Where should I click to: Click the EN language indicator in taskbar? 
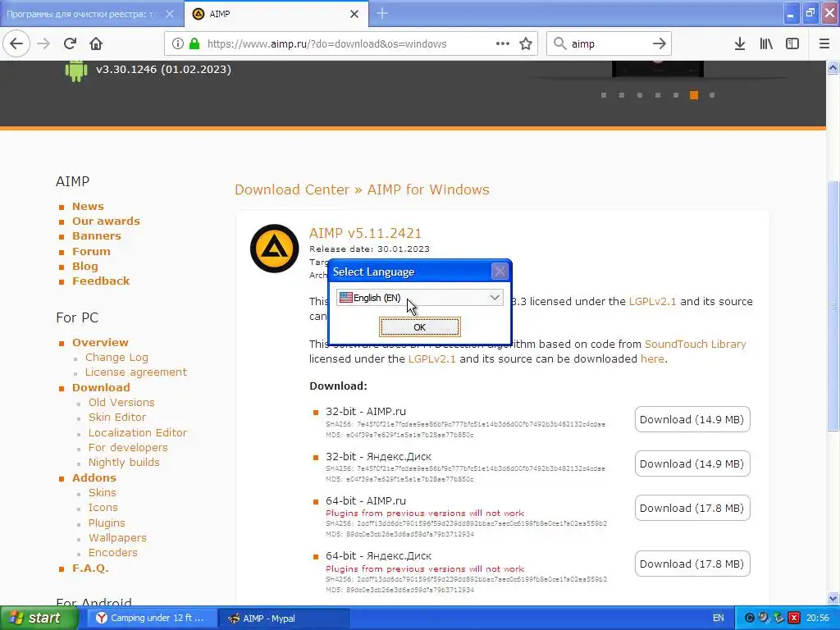pos(719,618)
